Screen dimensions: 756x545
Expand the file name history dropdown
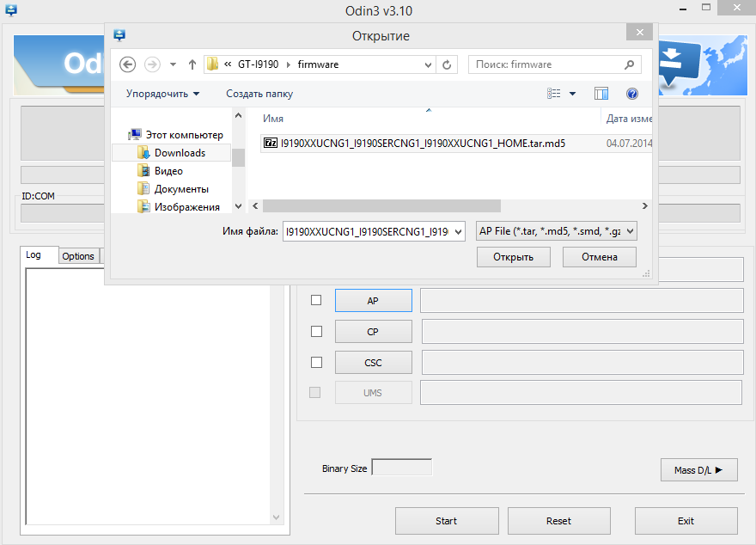coord(458,231)
